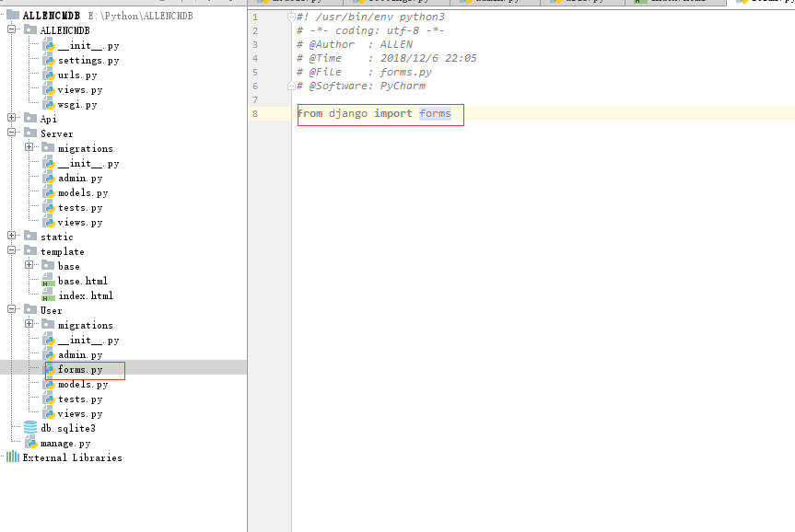The image size is (795, 532).
Task: Select views.py in the ALLENCMDB subfolder
Action: (80, 89)
